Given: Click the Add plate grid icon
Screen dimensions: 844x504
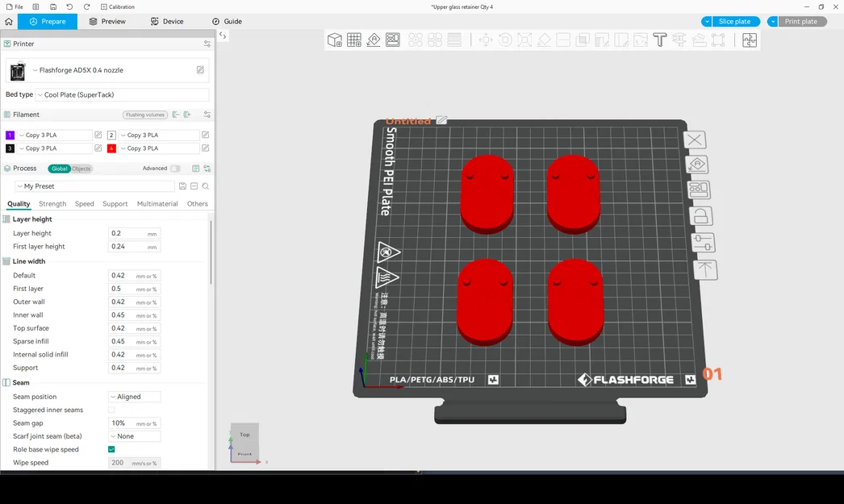Looking at the screenshot, I should coord(354,40).
